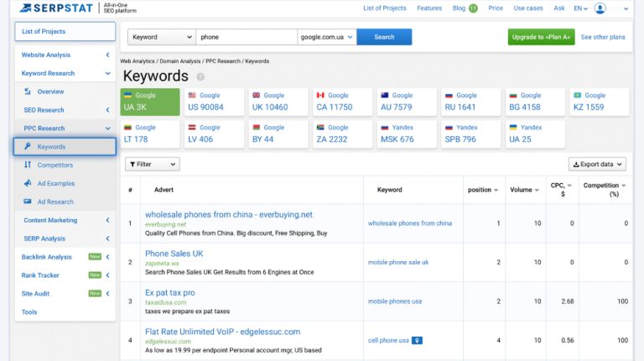The height and width of the screenshot is (361, 644).
Task: Click the download icon on Export data
Action: (576, 165)
